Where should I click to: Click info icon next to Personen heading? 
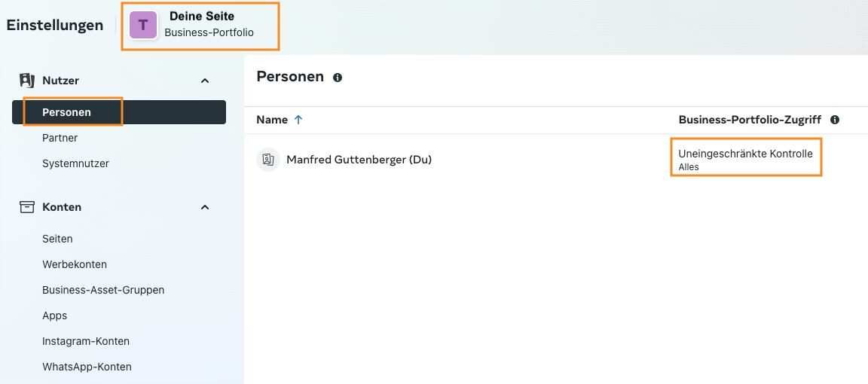(x=338, y=78)
